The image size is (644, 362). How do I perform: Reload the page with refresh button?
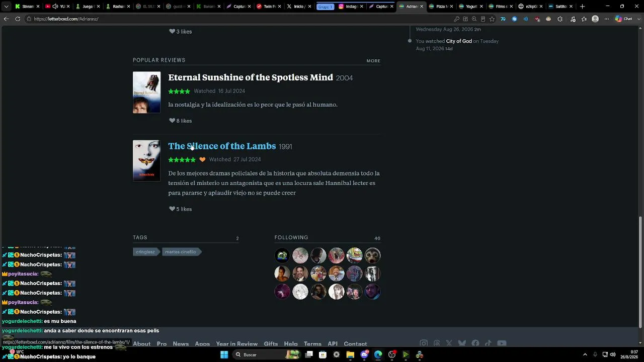18,19
